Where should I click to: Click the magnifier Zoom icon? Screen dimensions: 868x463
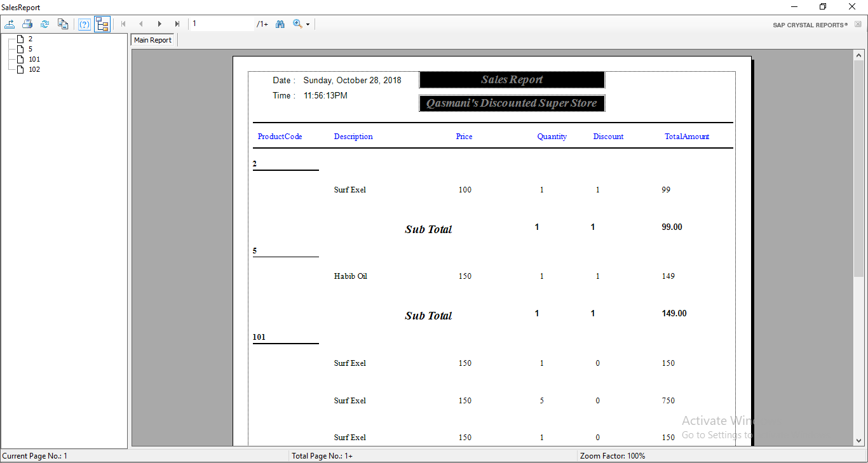[x=297, y=24]
